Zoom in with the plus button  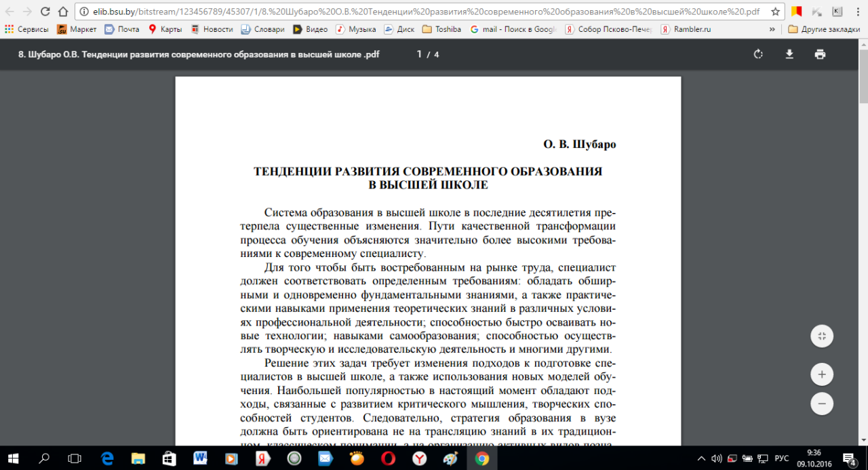pyautogui.click(x=822, y=374)
